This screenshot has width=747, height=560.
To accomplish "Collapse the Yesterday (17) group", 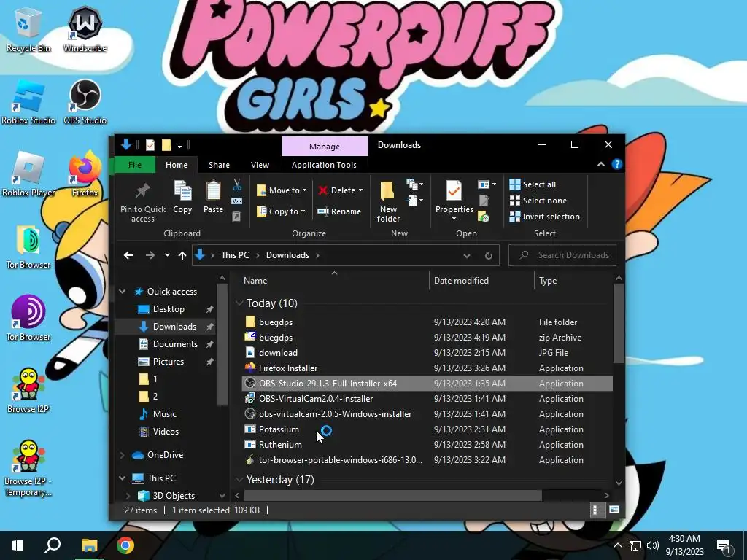I will 239,480.
